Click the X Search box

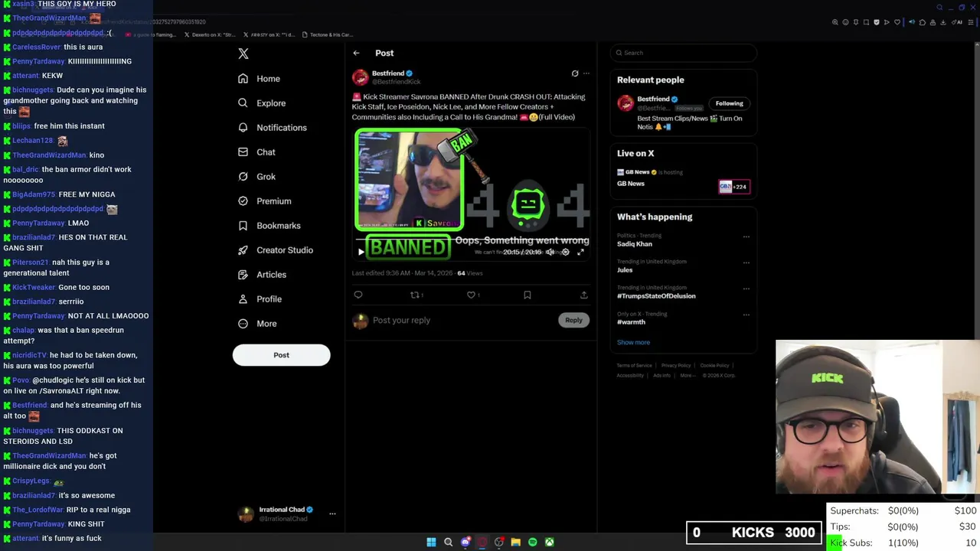(684, 53)
